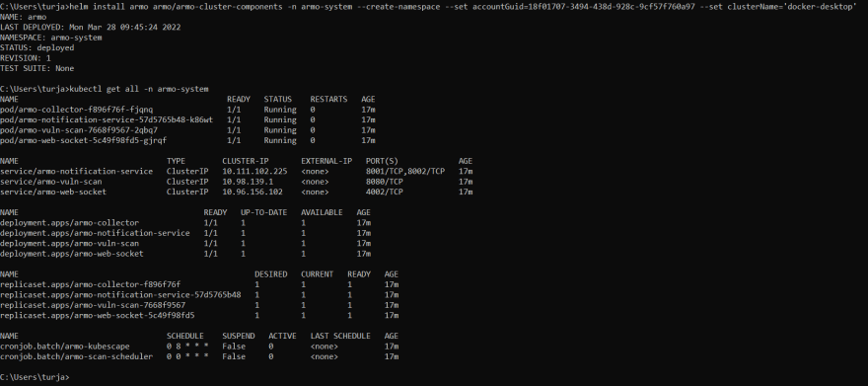Click the final C:\Users\turja> prompt
The height and width of the screenshot is (386, 868).
35,377
